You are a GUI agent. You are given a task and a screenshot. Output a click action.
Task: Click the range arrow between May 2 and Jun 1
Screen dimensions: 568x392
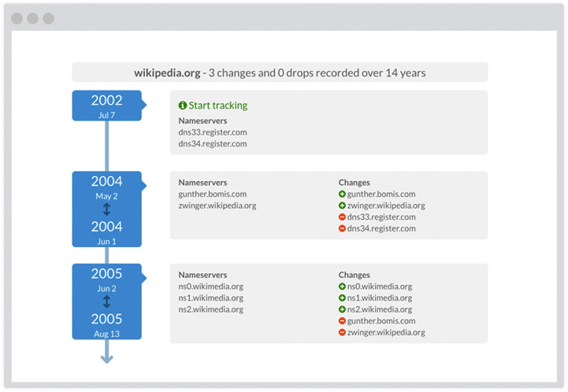[x=106, y=209]
